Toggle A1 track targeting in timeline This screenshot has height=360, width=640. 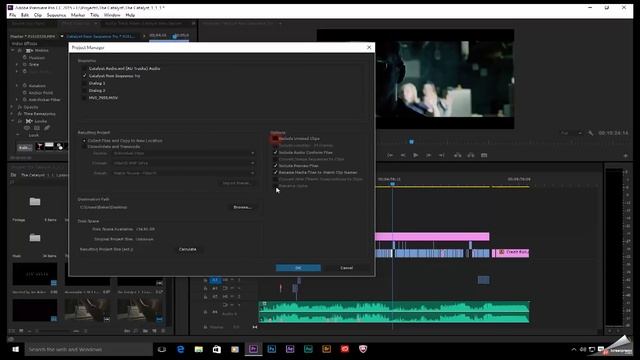[215, 280]
